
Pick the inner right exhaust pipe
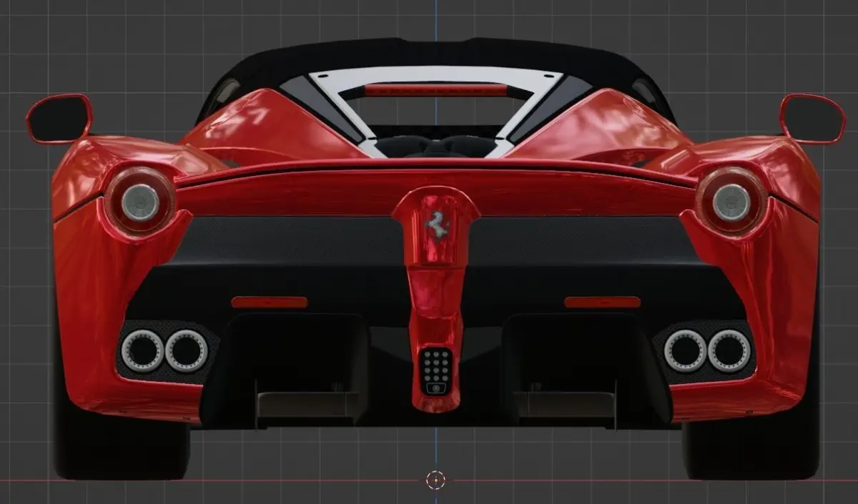685,351
